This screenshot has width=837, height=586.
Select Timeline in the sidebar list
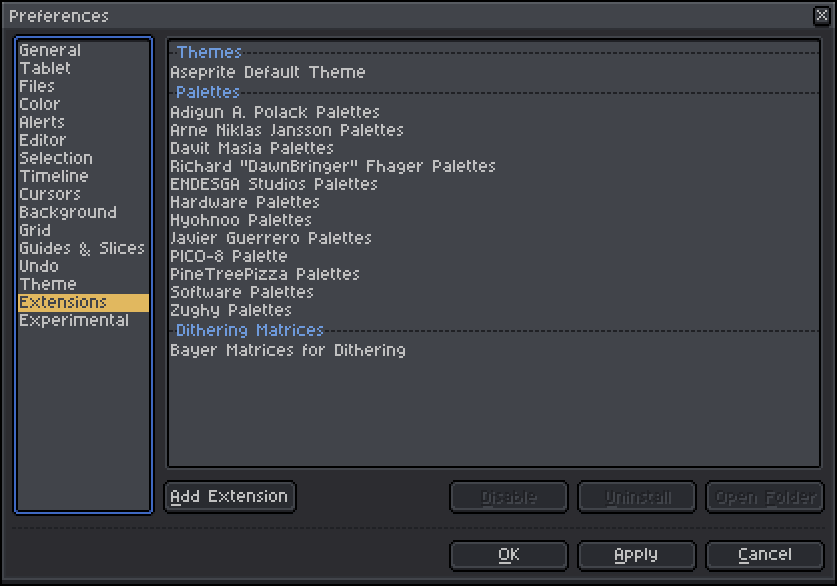click(x=54, y=176)
